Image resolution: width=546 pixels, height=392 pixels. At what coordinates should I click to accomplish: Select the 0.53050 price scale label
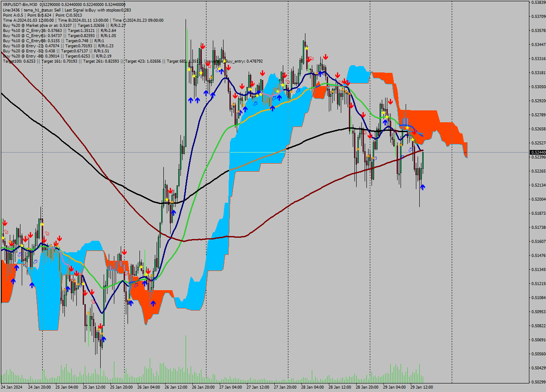tap(538, 87)
